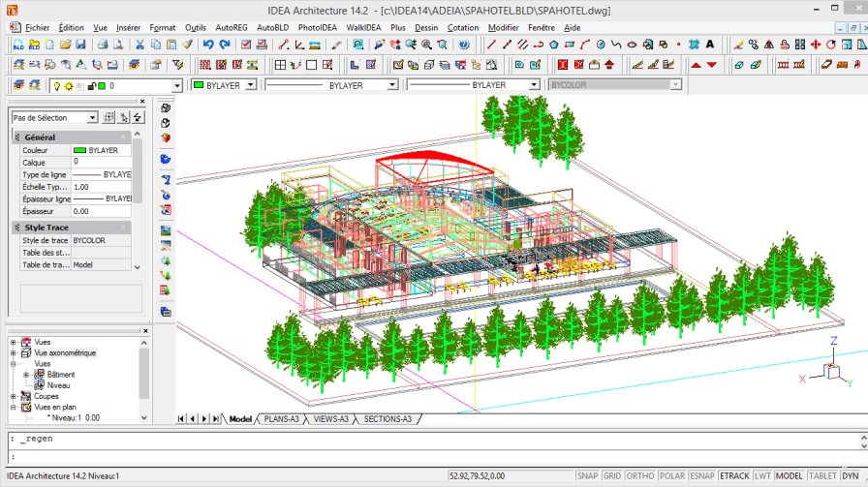
Task: Open the AutoBLD menu
Action: tap(272, 28)
